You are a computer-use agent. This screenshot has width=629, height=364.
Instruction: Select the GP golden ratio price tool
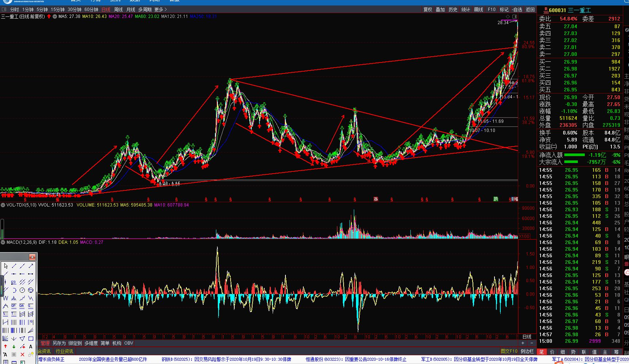tap(14, 306)
